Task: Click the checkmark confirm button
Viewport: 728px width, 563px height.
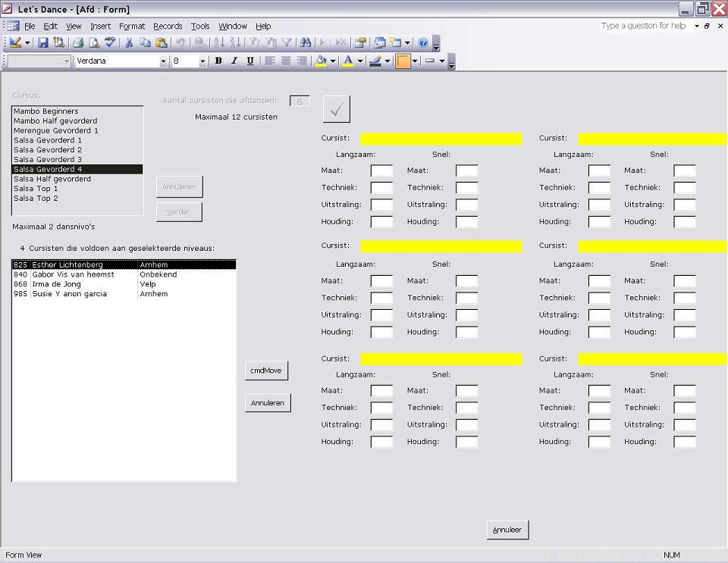Action: pos(337,109)
